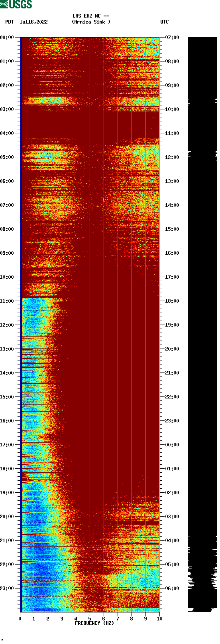
Task: Click the 21:00 PDT time label
Action: pos(7,540)
